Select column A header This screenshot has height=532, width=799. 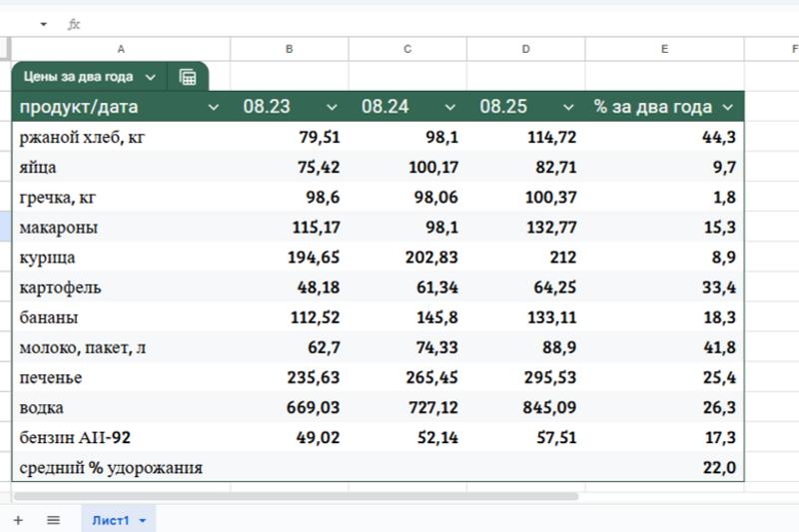tap(121, 49)
